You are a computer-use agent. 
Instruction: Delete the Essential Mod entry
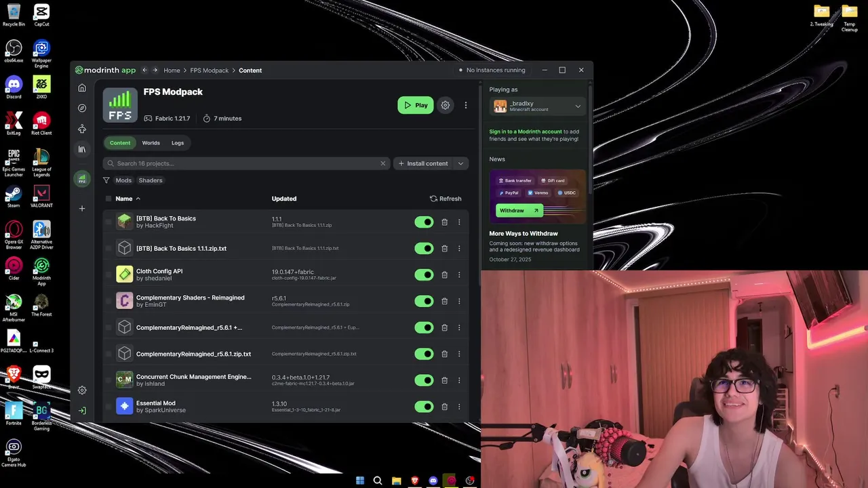[444, 407]
